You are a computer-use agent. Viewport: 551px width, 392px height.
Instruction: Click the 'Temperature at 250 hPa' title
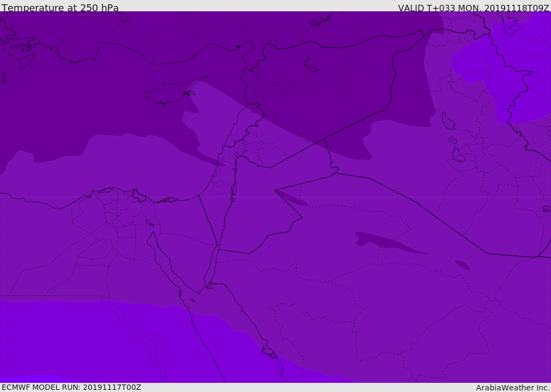(x=60, y=8)
